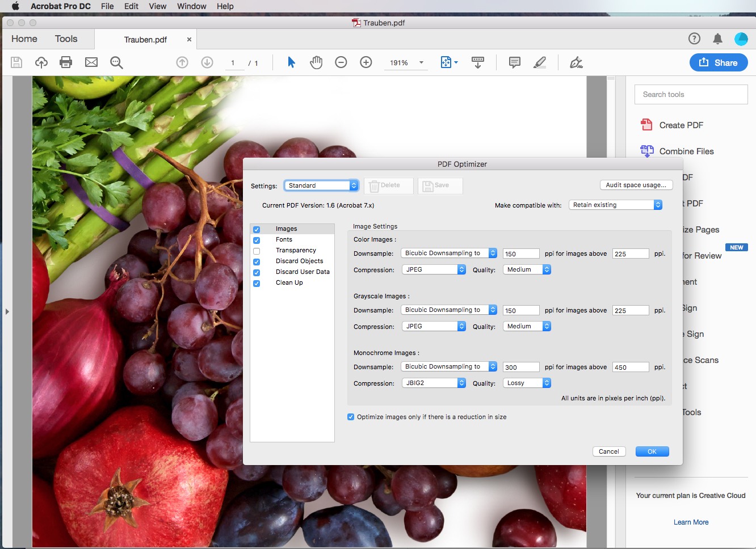
Task: Uncheck the Clean Up checkbox
Action: [257, 283]
